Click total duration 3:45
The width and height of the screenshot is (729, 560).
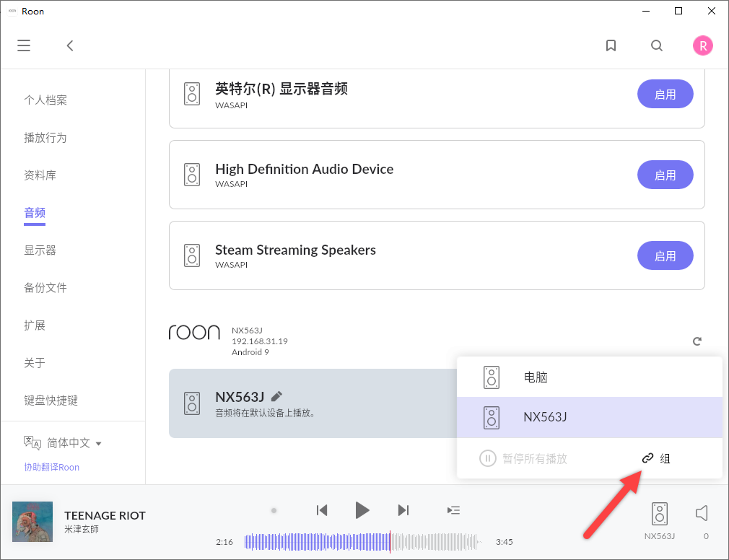(504, 542)
